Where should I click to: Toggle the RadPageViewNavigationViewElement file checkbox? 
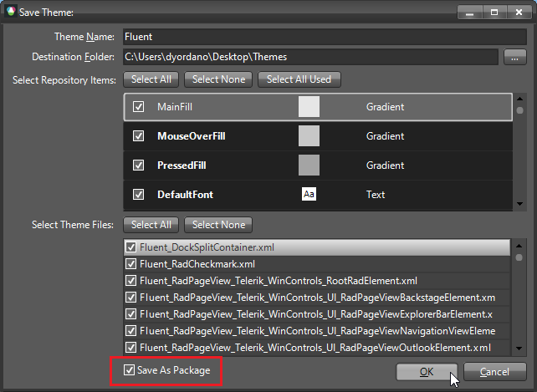coord(130,331)
